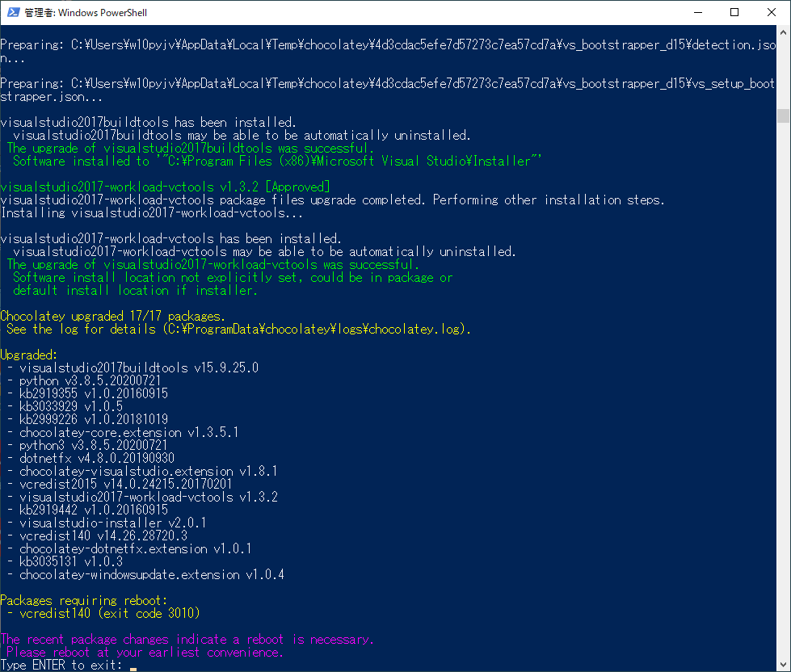The height and width of the screenshot is (672, 791).
Task: Click the vertical scrollbar thumb
Action: click(783, 115)
